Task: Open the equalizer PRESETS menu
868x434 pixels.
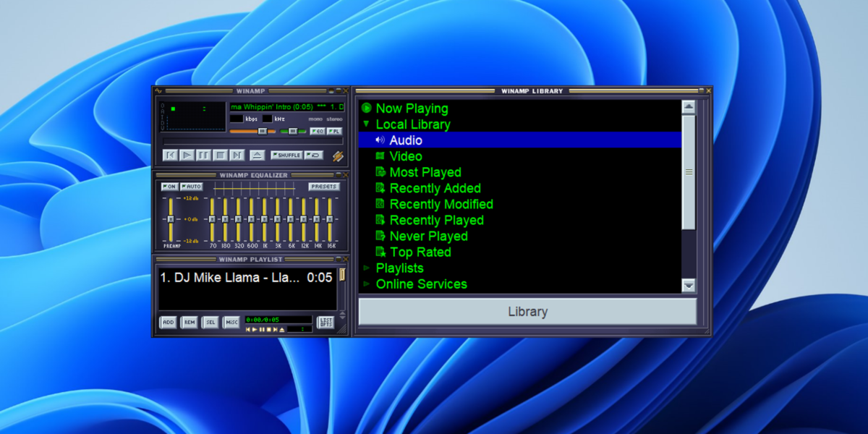Action: [324, 187]
